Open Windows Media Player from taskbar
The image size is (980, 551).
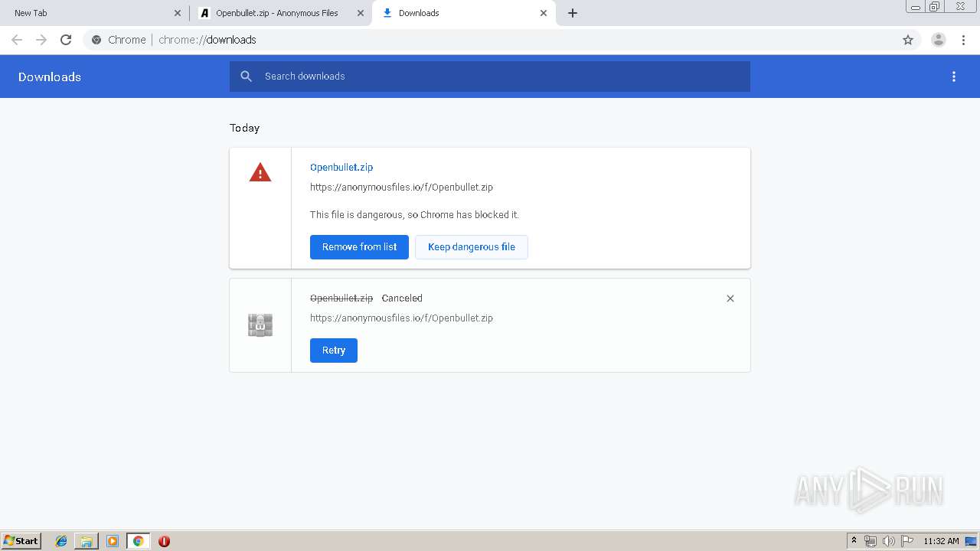pyautogui.click(x=113, y=541)
